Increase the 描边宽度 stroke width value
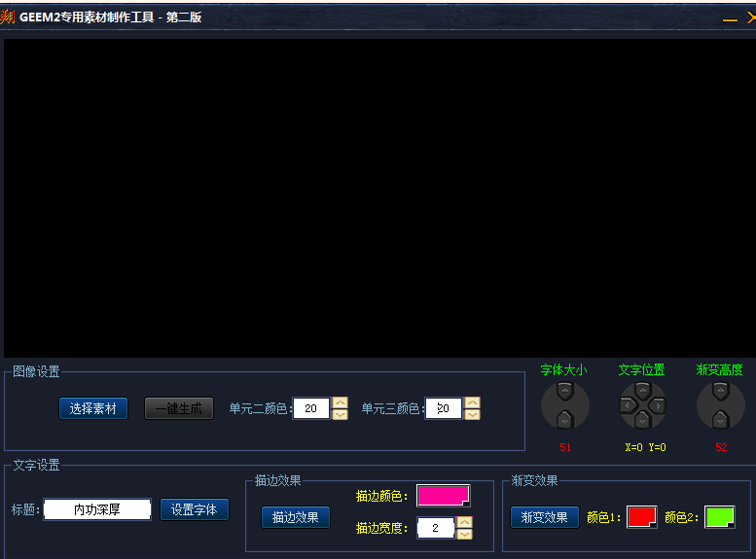756x559 pixels. (464, 522)
